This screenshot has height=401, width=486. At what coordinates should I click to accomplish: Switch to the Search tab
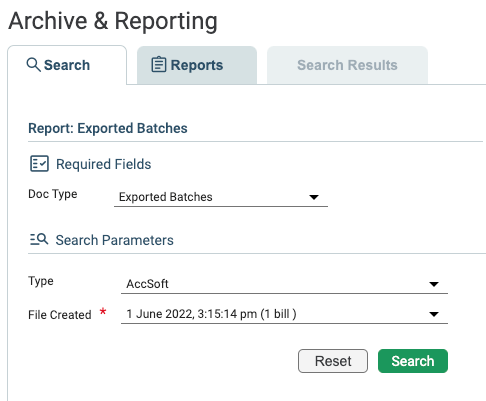[67, 65]
